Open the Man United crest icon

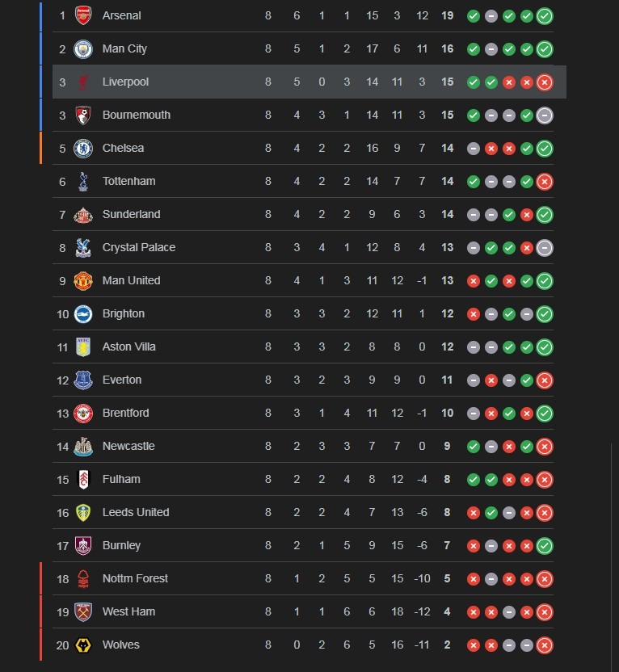83,280
